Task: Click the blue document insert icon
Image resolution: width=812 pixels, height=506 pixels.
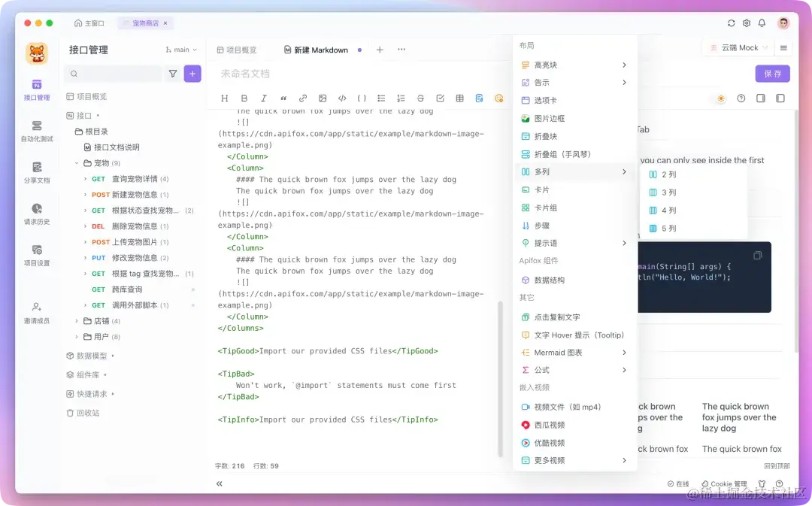Action: 479,98
